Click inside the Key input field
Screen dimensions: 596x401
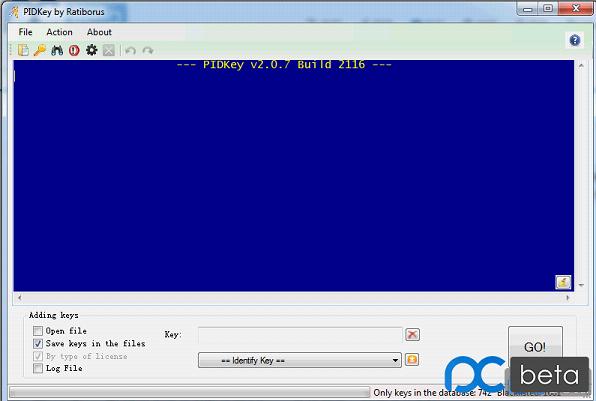(300, 335)
